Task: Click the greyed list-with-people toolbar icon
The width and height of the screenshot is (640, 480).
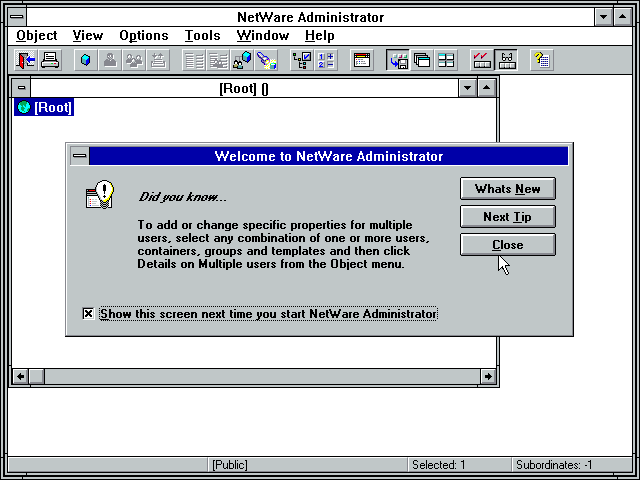Action: [218, 60]
